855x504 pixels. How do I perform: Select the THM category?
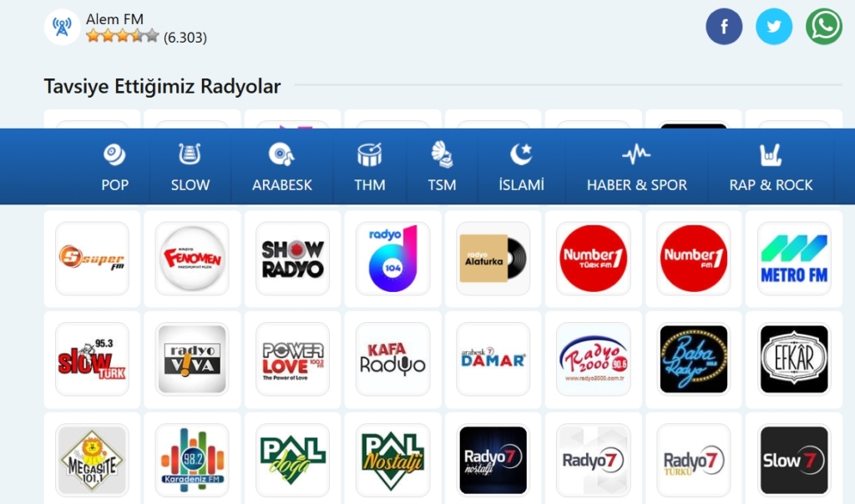click(x=370, y=167)
